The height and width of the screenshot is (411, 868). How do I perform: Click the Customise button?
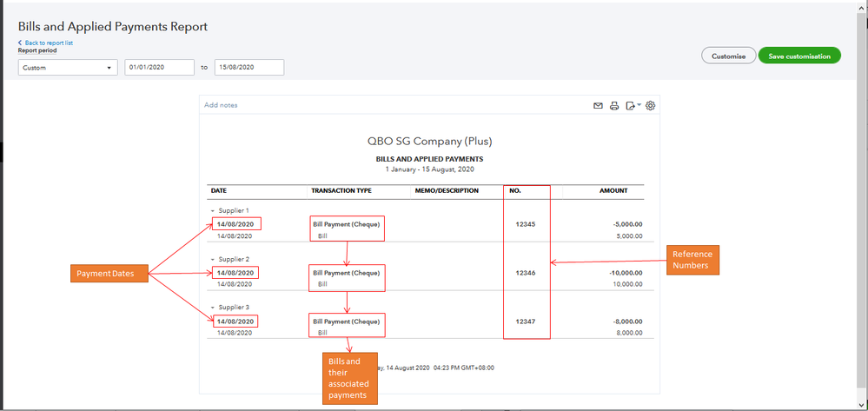728,56
